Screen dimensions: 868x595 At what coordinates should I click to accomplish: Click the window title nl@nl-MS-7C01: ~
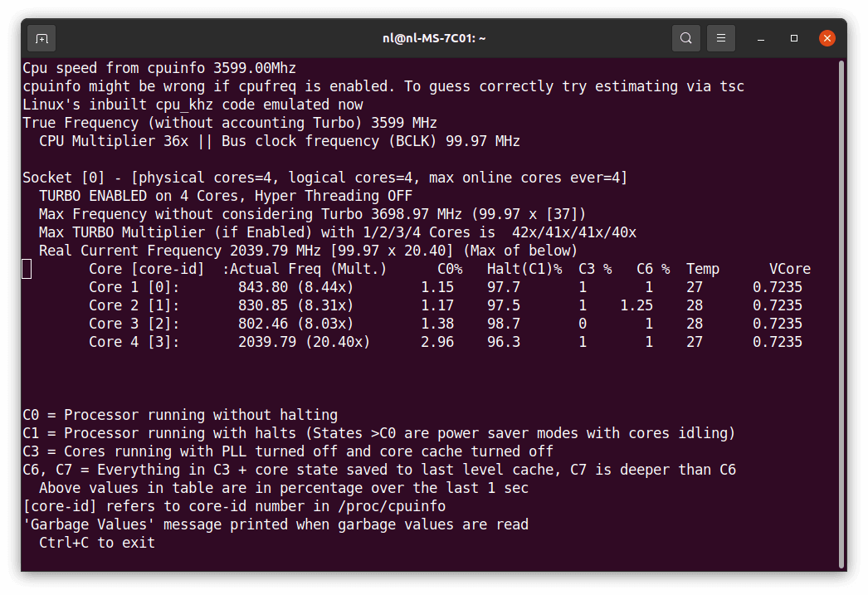point(434,38)
